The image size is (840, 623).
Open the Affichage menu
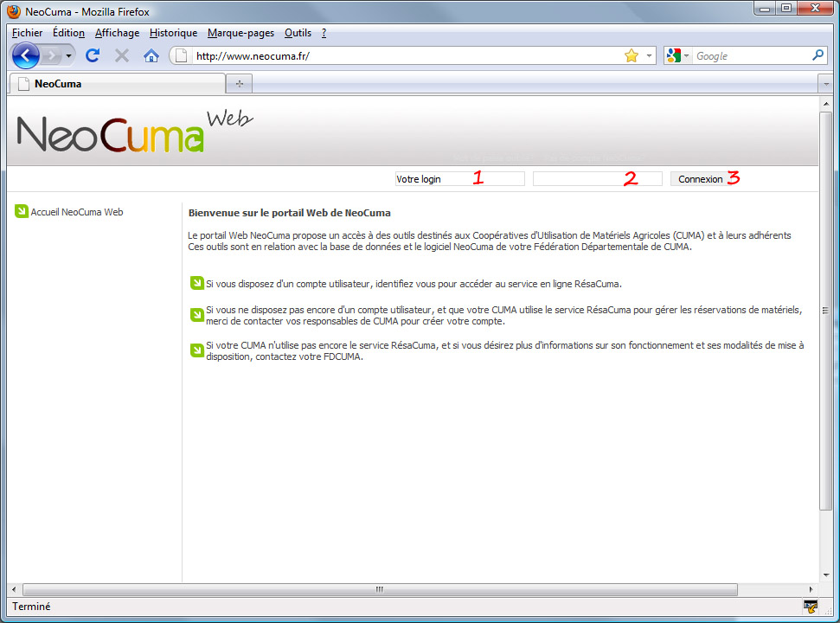click(118, 33)
